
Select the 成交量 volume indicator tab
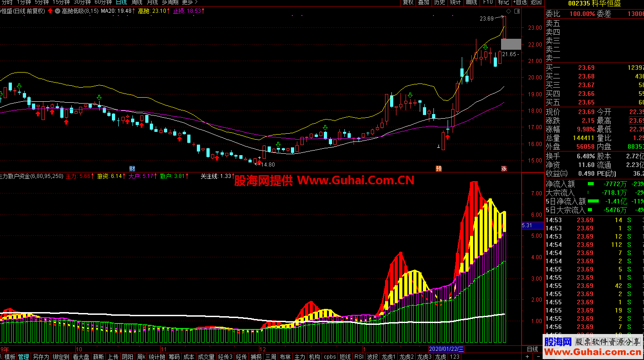click(206, 357)
